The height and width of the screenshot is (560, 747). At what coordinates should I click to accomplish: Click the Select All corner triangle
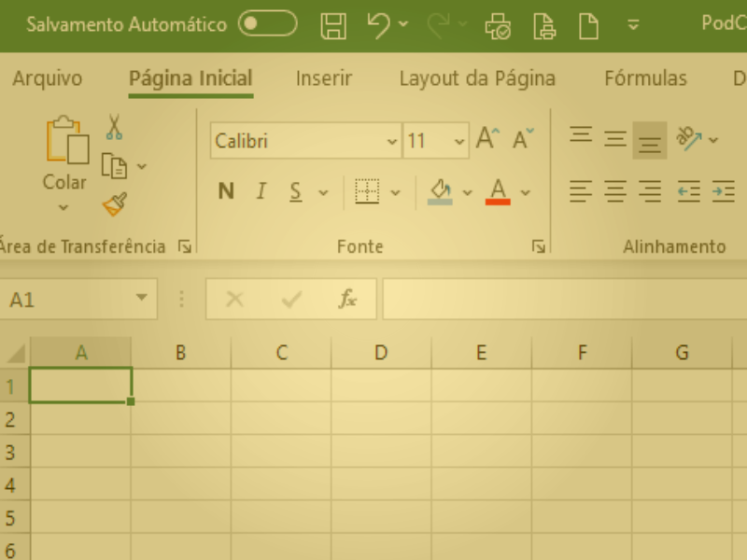(15, 353)
